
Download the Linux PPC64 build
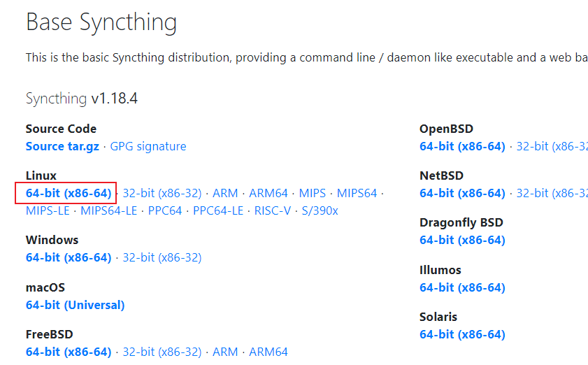(165, 210)
